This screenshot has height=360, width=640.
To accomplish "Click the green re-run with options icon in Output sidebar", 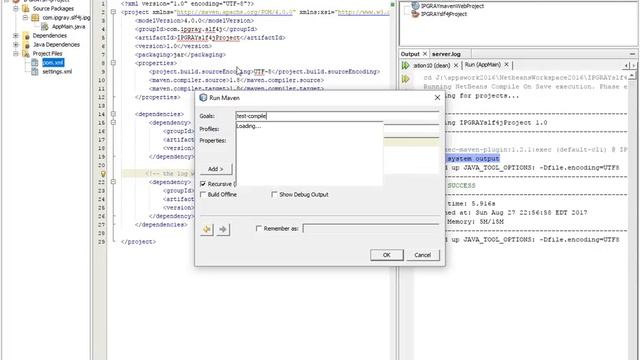I will [x=405, y=79].
